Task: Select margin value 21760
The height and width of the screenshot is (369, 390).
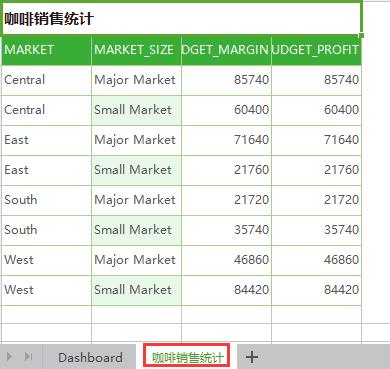Action: click(x=227, y=170)
